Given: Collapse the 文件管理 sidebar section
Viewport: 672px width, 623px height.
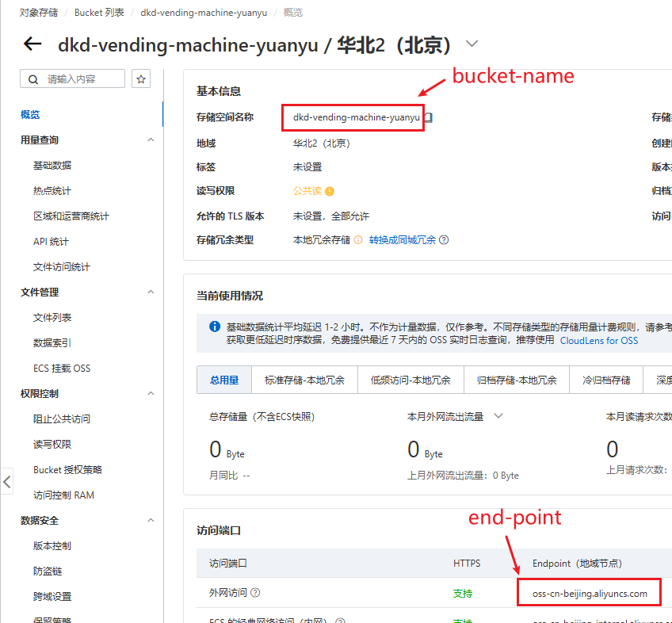Looking at the screenshot, I should click(151, 292).
